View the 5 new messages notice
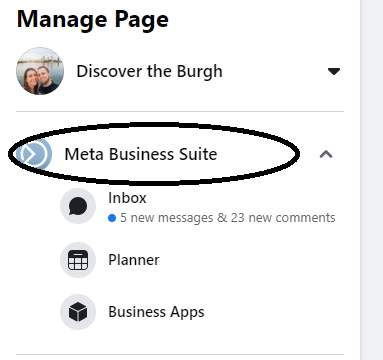This screenshot has height=360, width=383. tap(167, 218)
